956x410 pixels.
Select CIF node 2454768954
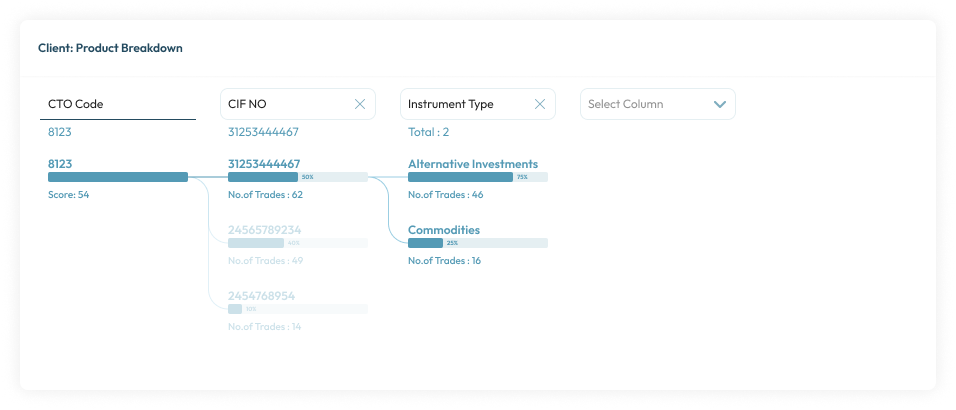pos(261,296)
